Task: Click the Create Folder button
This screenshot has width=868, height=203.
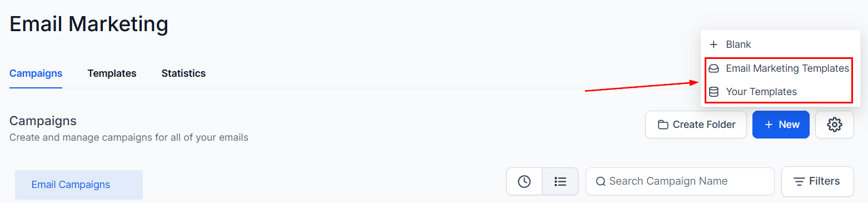Action: point(696,125)
